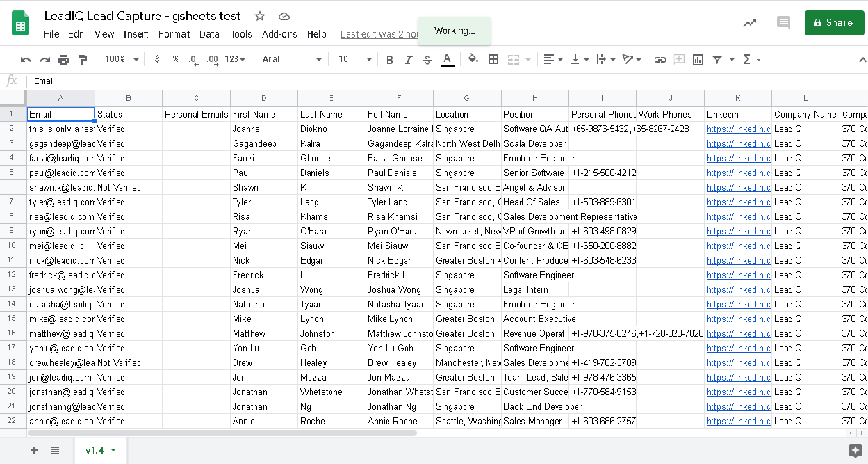Viewport: 868px width, 464px height.
Task: Open the Borders tool
Action: tap(493, 60)
